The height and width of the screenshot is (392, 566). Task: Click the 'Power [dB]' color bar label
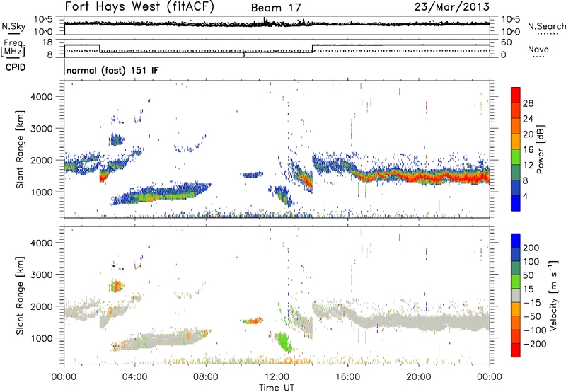pos(541,149)
